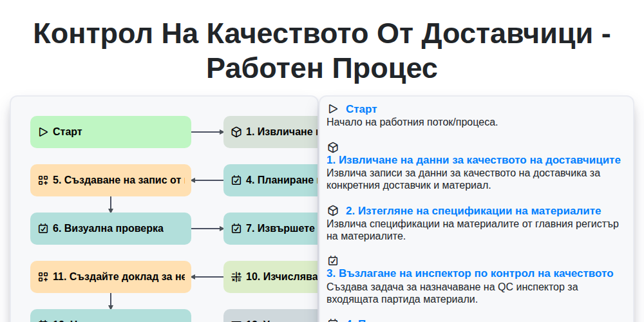The image size is (644, 322).
Task: Click the description starting 'Извлича записи за данни'
Action: coord(463,179)
